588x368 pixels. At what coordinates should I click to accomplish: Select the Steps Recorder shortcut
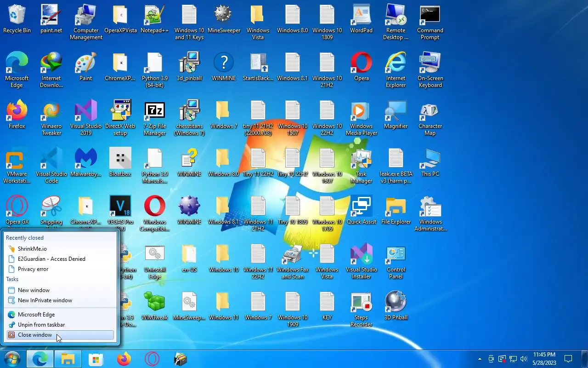coord(362,310)
